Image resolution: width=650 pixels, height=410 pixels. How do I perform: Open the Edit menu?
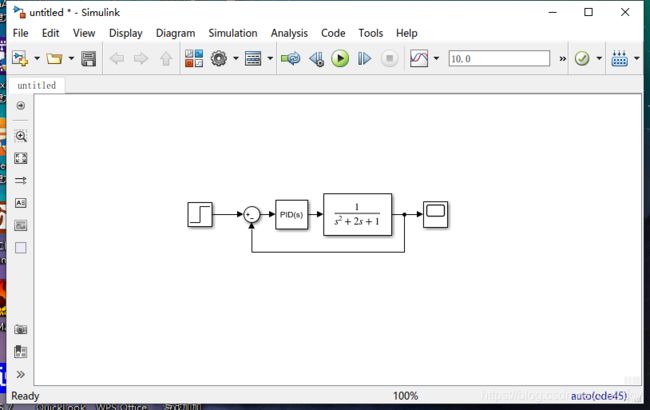click(x=50, y=33)
